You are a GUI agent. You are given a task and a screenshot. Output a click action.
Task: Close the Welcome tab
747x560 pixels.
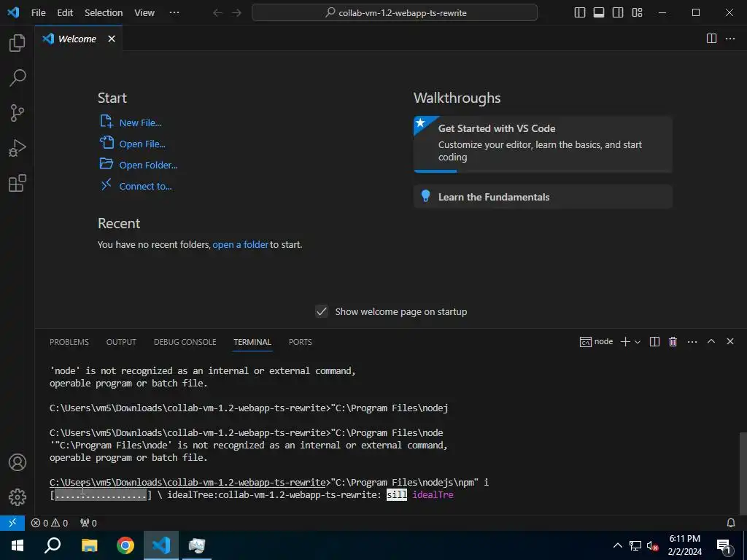112,39
